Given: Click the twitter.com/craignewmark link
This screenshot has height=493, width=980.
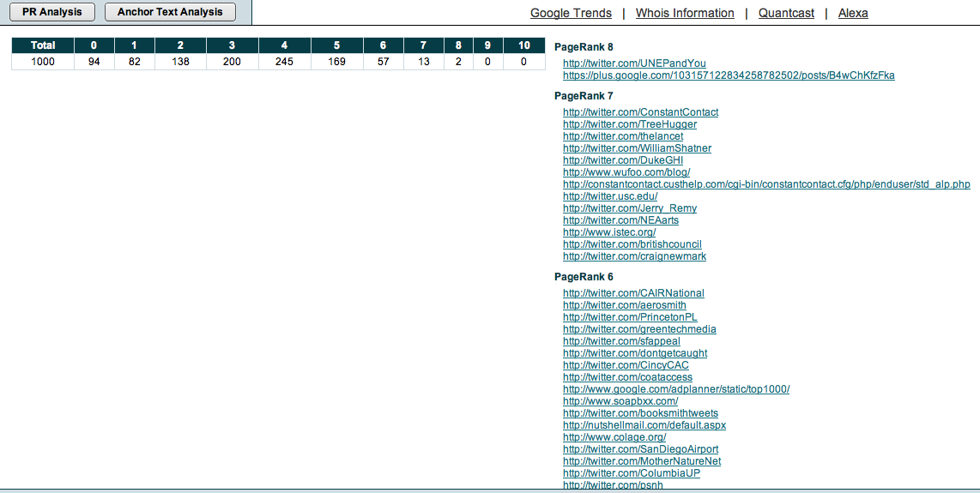Looking at the screenshot, I should (634, 256).
